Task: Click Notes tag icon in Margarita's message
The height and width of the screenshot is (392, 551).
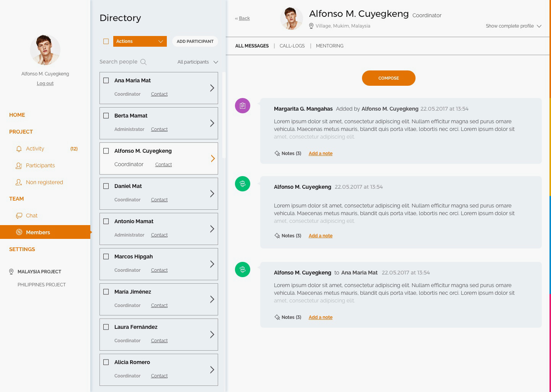Action: point(277,154)
